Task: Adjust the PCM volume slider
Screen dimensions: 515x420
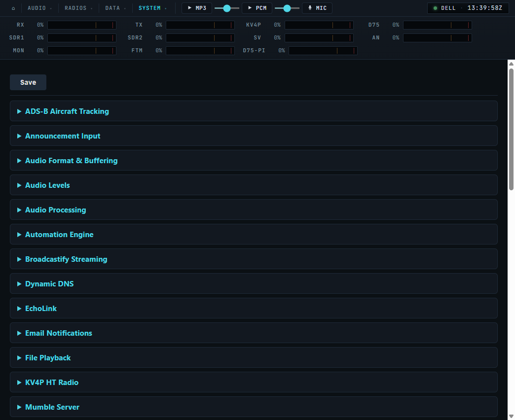Action: coord(287,8)
